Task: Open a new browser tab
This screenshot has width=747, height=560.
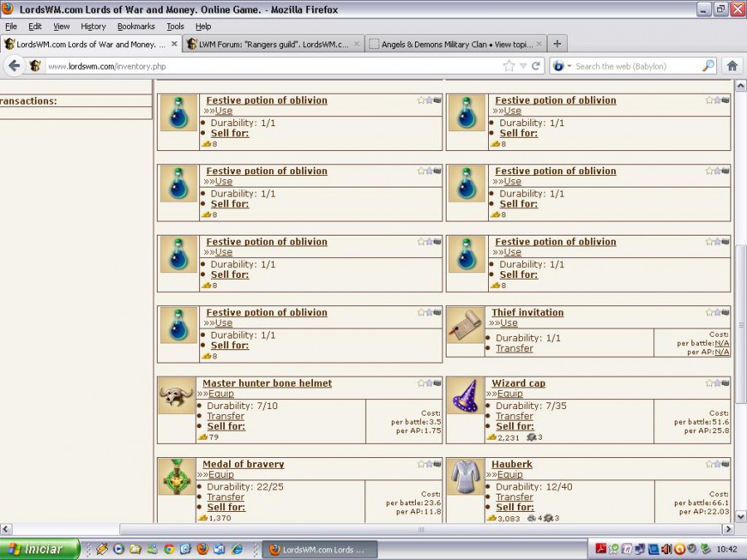Action: [x=557, y=44]
